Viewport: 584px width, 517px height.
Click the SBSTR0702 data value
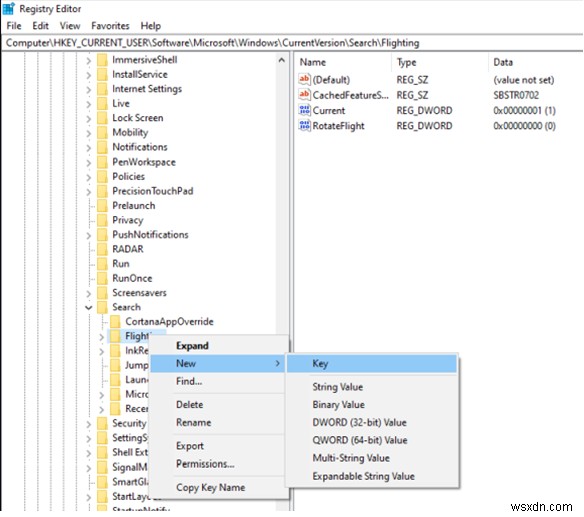point(516,95)
